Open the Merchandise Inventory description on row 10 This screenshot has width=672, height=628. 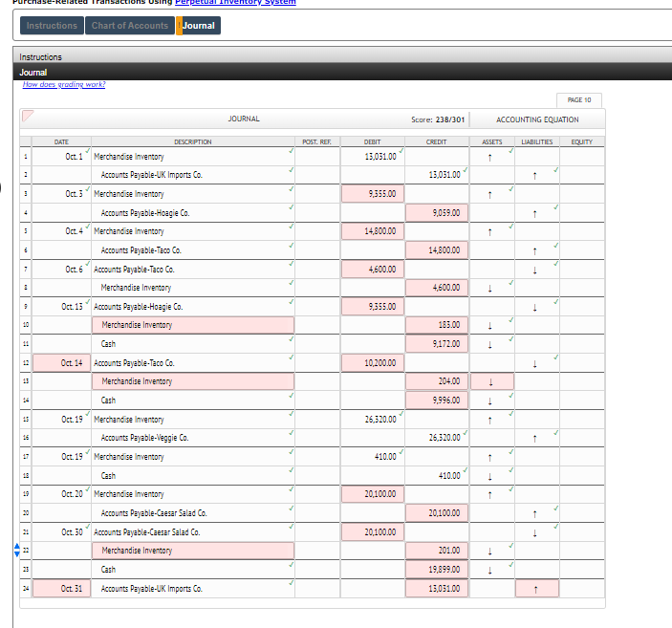(x=193, y=325)
